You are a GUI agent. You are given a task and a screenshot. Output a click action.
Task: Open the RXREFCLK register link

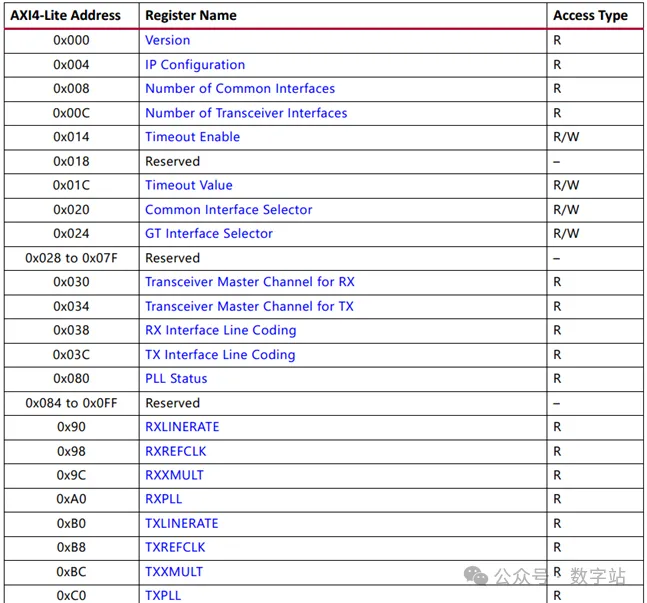coord(175,451)
